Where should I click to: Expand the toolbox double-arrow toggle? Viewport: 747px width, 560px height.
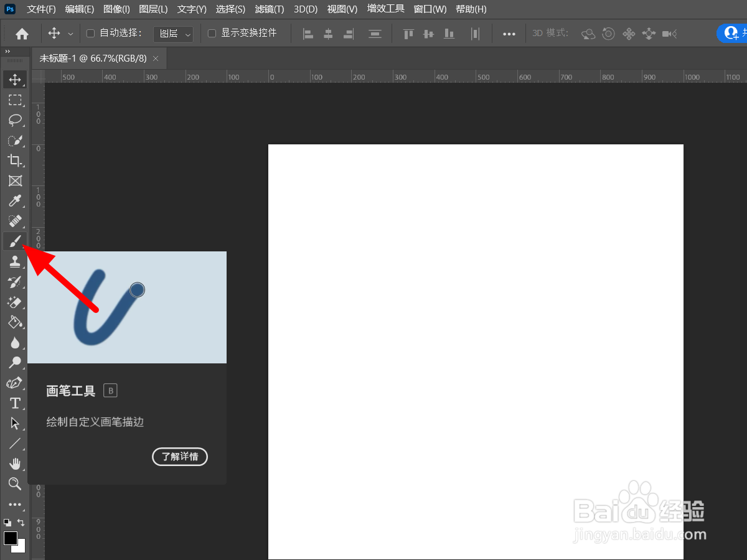(x=7, y=51)
